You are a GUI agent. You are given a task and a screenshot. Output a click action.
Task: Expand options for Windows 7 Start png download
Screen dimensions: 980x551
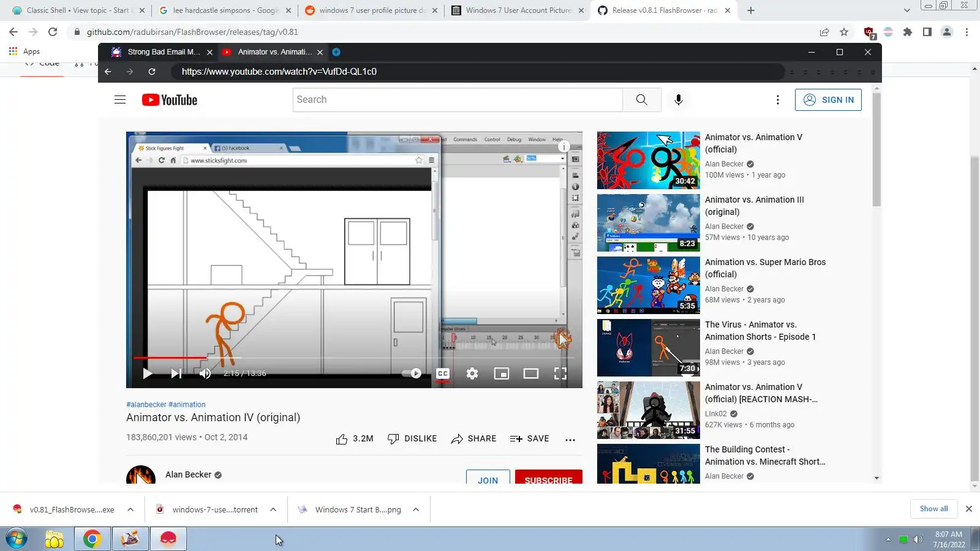click(416, 509)
